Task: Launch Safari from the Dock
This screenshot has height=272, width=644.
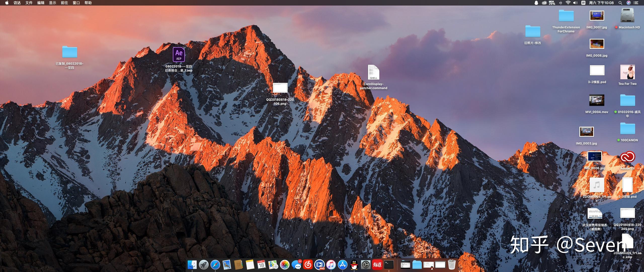Action: [216, 265]
